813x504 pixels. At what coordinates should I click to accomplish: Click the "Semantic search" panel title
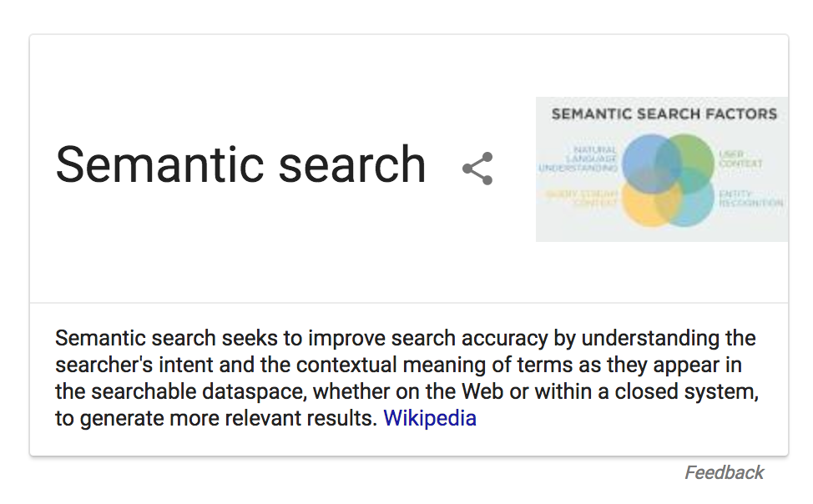point(240,165)
